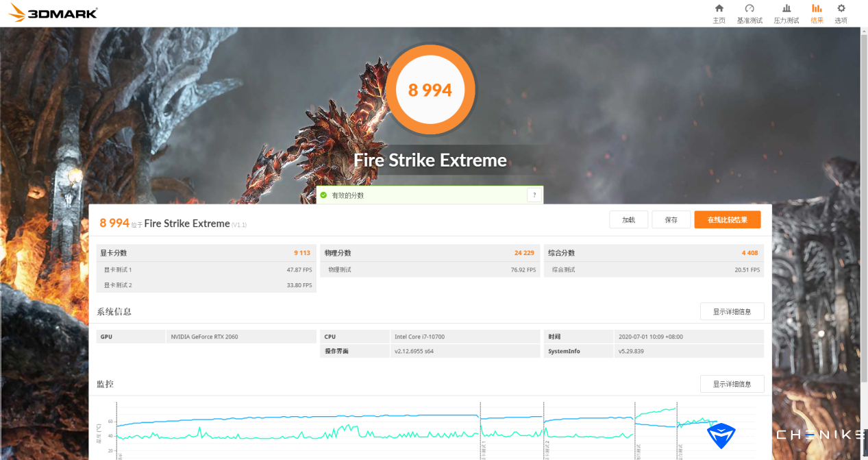Click the Fire Strike Extreme title
868x460 pixels.
pyautogui.click(x=430, y=160)
